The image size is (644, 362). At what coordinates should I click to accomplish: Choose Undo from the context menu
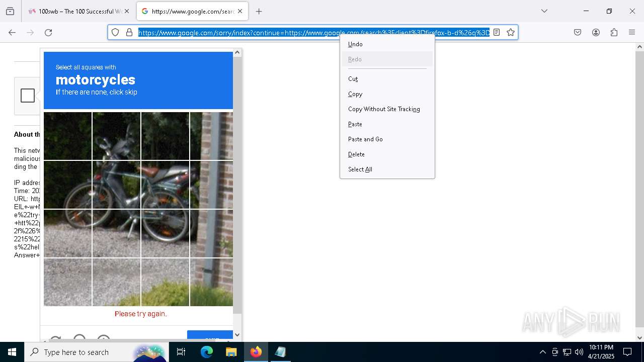coord(387,44)
